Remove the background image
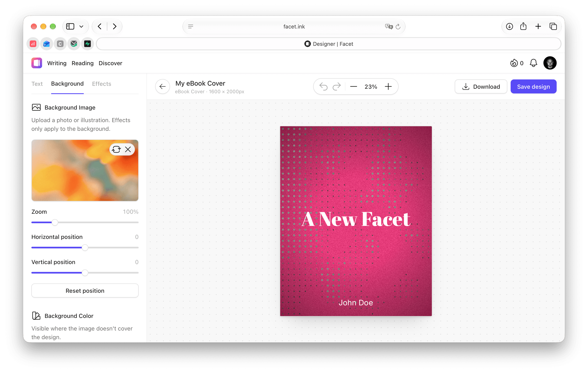 pos(128,149)
